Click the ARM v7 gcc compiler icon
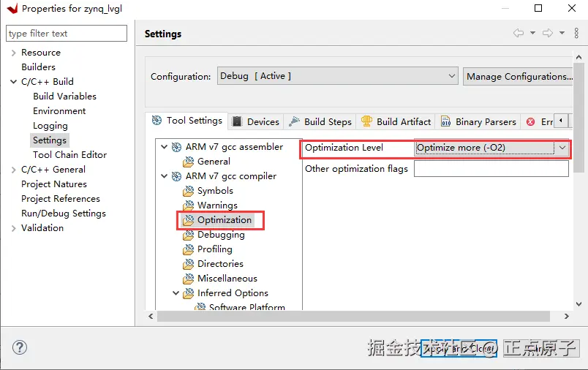The height and width of the screenshot is (370, 588). (x=177, y=176)
